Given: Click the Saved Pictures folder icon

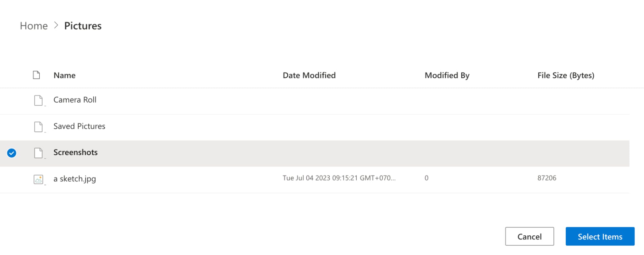Looking at the screenshot, I should 38,127.
